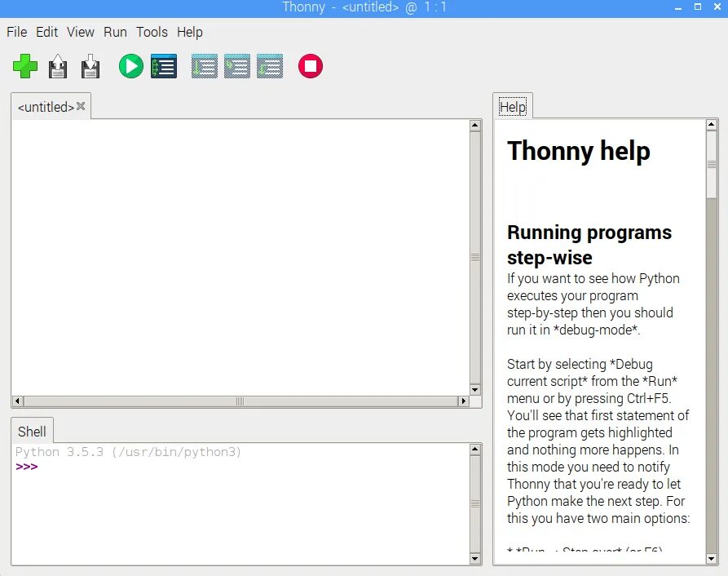Click the Step out toolbar icon
The height and width of the screenshot is (576, 728).
(x=270, y=66)
